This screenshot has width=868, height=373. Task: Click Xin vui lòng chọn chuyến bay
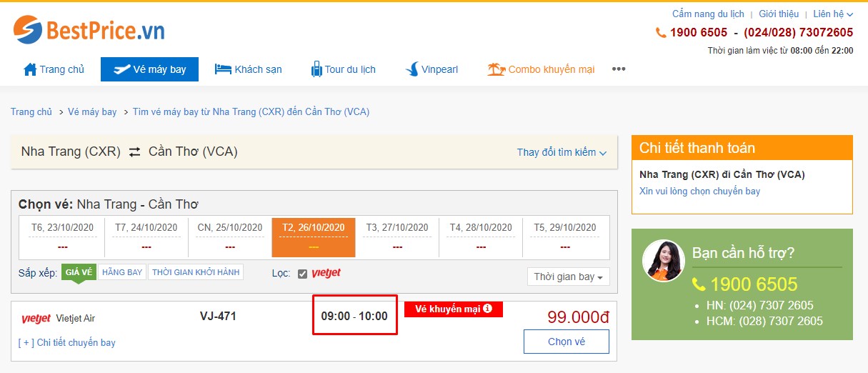tap(699, 192)
